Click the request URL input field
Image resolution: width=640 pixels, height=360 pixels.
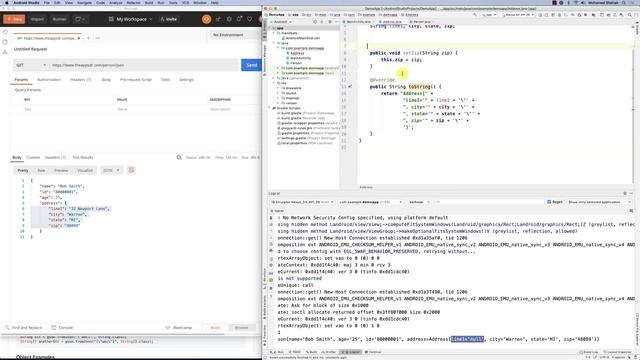(143, 65)
